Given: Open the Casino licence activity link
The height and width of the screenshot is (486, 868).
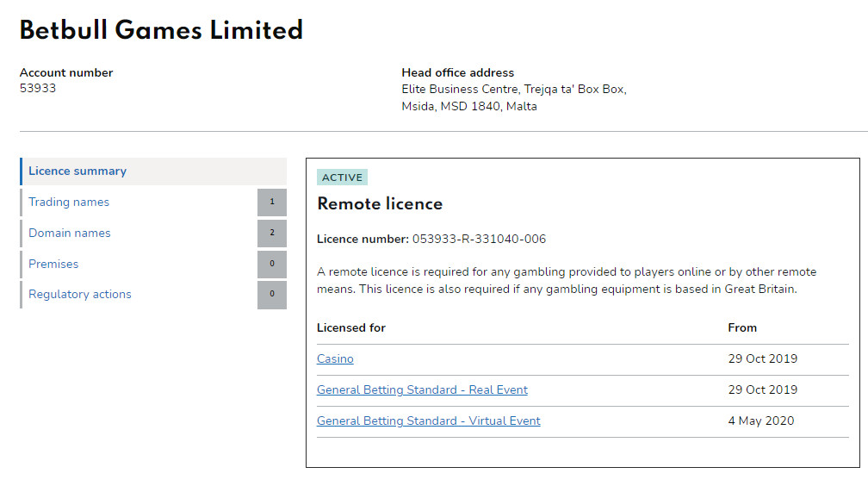Looking at the screenshot, I should 335,359.
